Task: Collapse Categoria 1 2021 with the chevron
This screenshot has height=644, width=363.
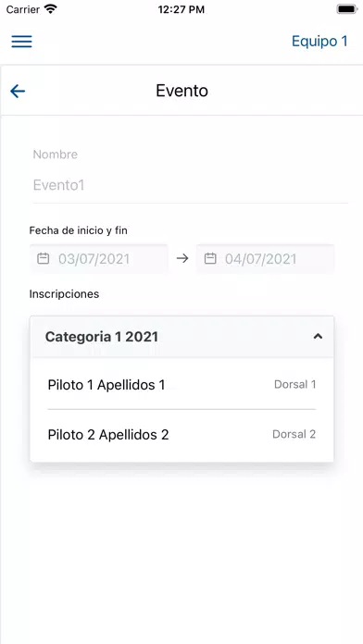Action: pos(318,337)
